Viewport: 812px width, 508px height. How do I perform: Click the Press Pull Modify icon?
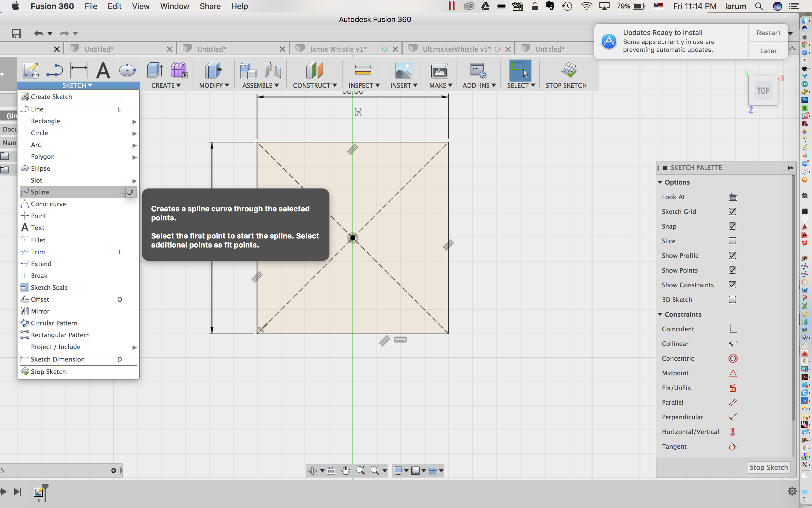point(213,70)
